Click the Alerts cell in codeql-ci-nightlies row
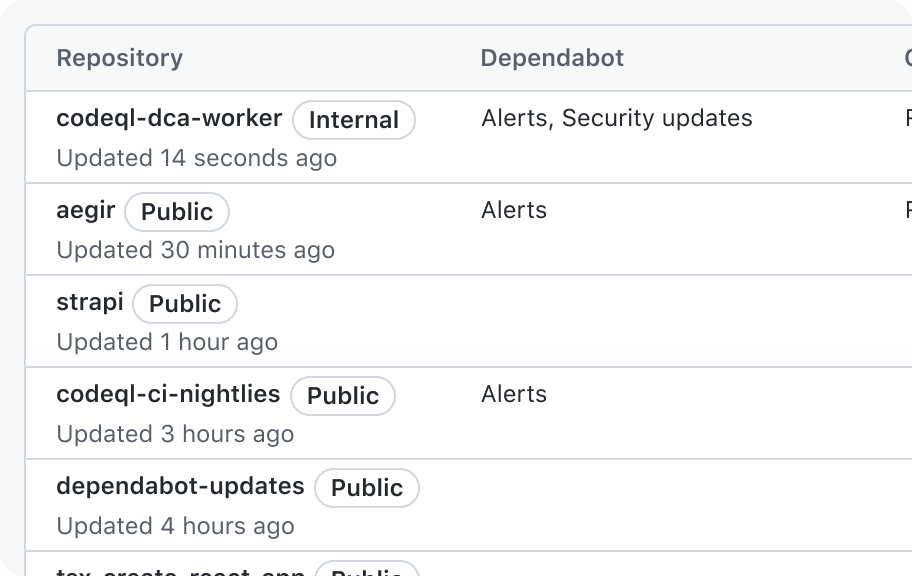This screenshot has height=576, width=912. (514, 394)
